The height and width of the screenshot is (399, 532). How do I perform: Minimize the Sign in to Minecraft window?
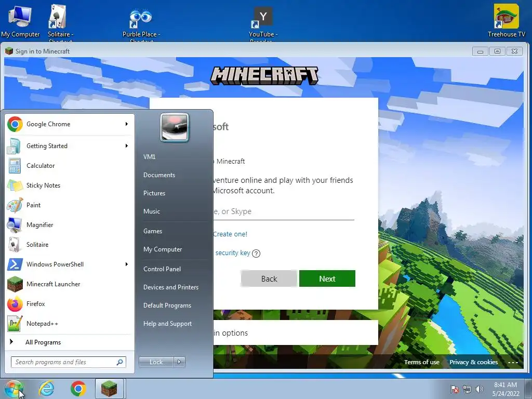(480, 51)
